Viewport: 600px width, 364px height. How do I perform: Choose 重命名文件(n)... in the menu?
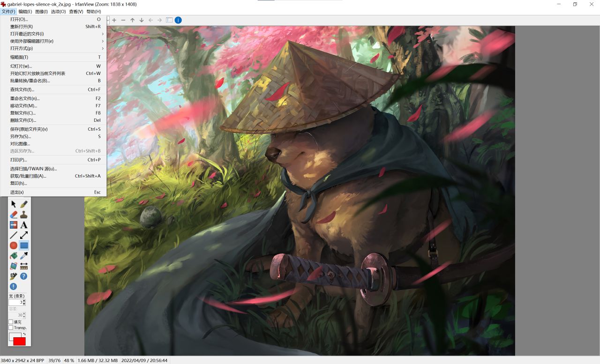[x=53, y=98]
